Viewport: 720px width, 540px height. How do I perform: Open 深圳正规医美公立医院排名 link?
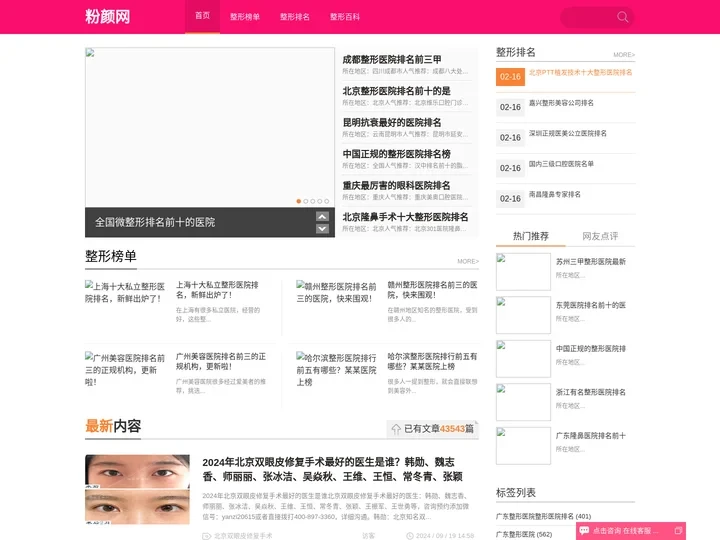[568, 133]
